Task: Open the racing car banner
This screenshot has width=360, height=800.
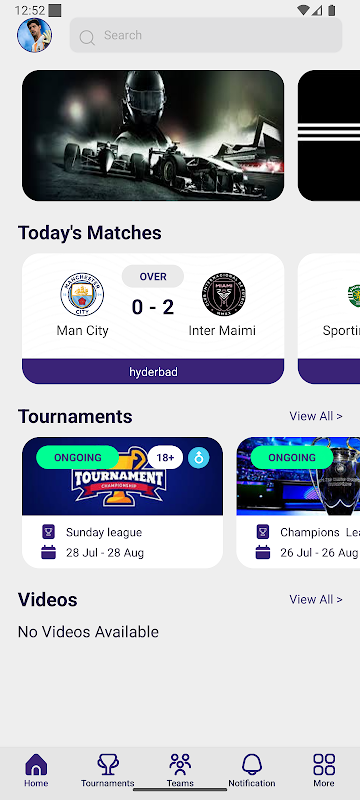Action: [x=153, y=135]
